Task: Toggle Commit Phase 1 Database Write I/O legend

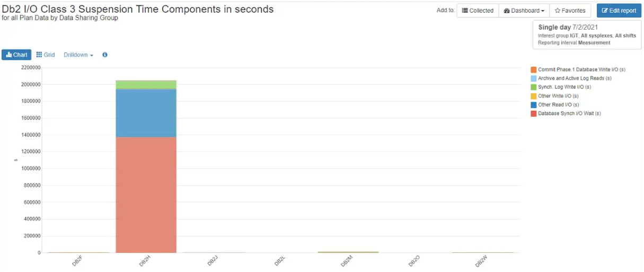Action: 578,69
